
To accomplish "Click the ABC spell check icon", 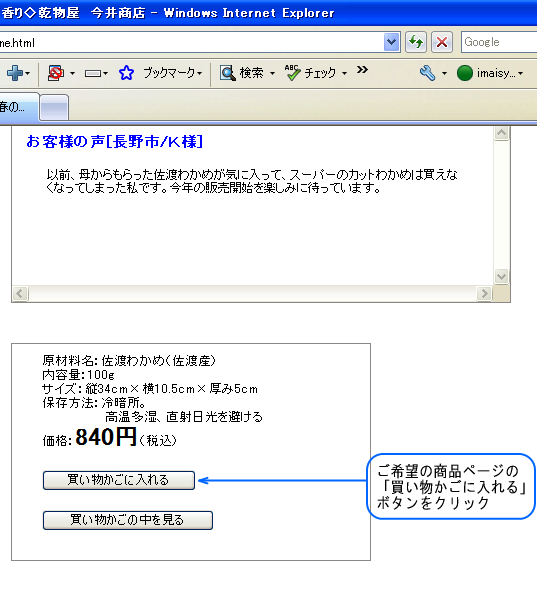I will pyautogui.click(x=292, y=73).
